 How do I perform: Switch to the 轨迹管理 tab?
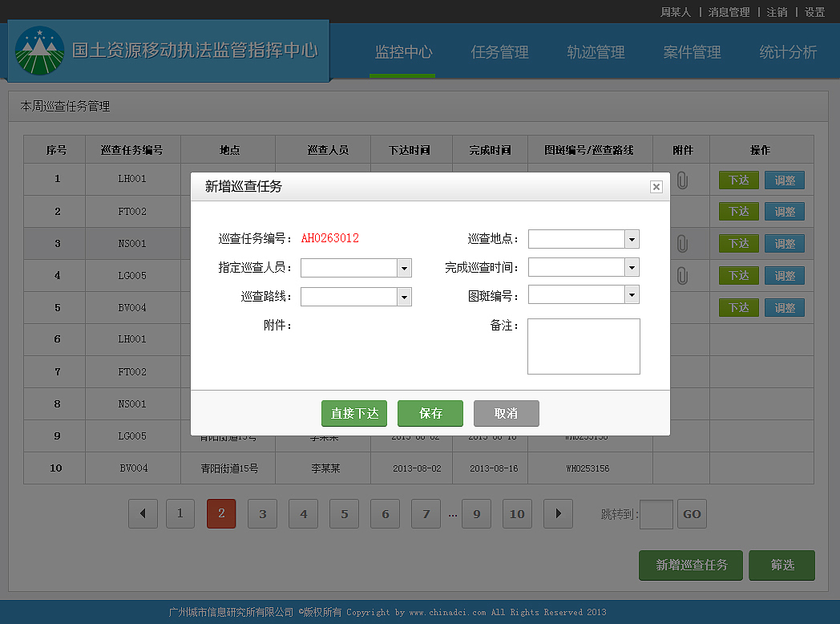pyautogui.click(x=596, y=52)
